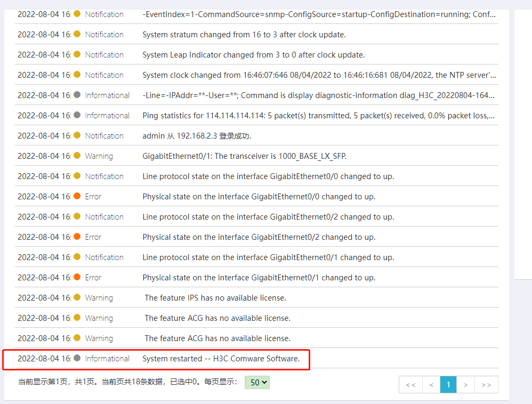532x404 pixels.
Task: Click 'Line protocol state on GigabitEthernet0/0 changed to up' message
Action: coord(268,176)
